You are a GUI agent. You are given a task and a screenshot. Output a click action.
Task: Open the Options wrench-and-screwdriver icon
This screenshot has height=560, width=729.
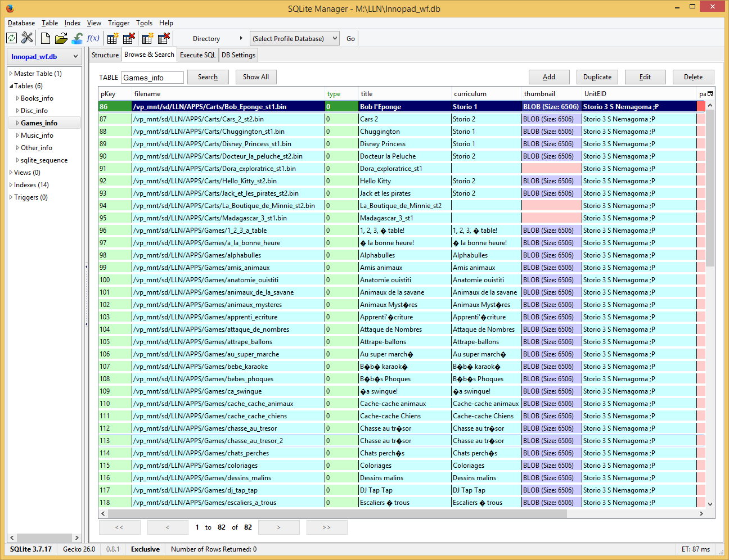point(27,38)
